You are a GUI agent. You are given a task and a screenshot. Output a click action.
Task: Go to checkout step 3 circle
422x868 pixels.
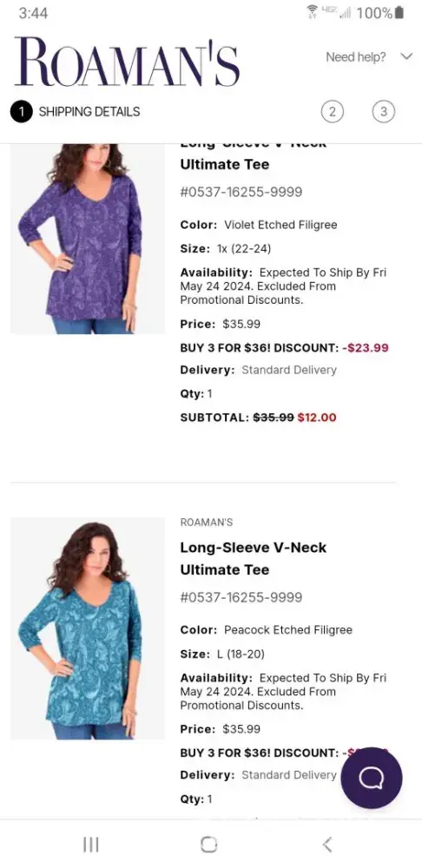tap(383, 112)
